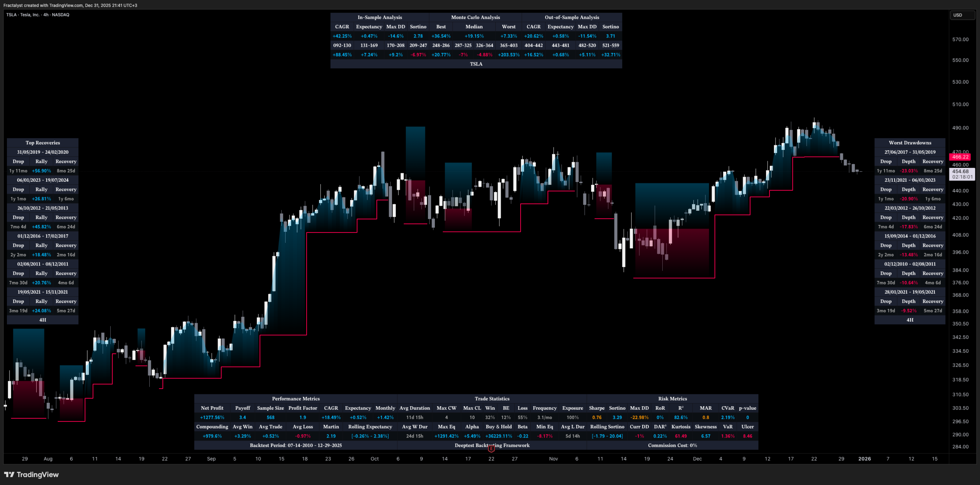Click the Commission Cost: 0% cell
The image size is (980, 485).
(x=672, y=445)
